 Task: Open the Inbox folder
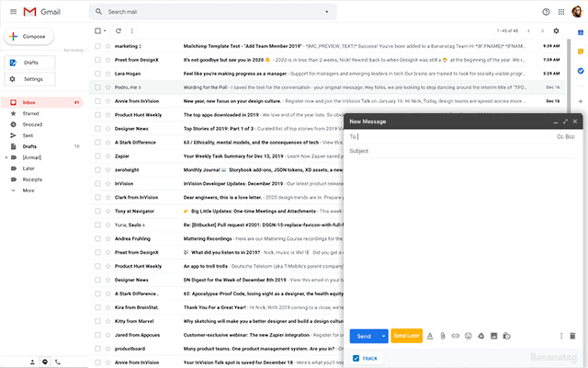[42, 102]
